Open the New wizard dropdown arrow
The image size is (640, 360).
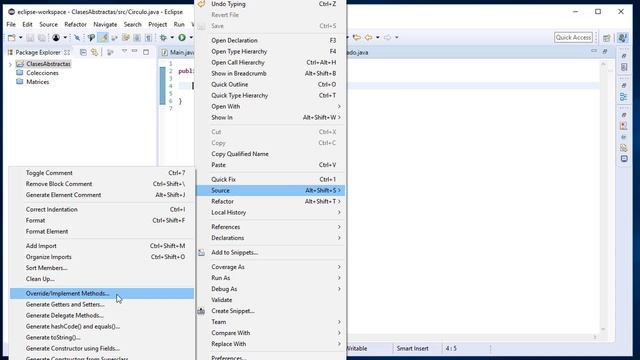click(20, 38)
